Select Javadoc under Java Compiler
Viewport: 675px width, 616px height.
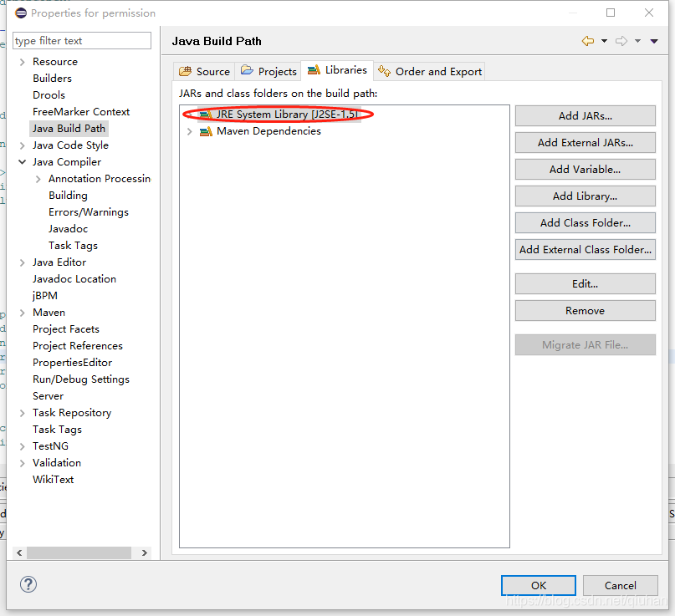tap(68, 229)
